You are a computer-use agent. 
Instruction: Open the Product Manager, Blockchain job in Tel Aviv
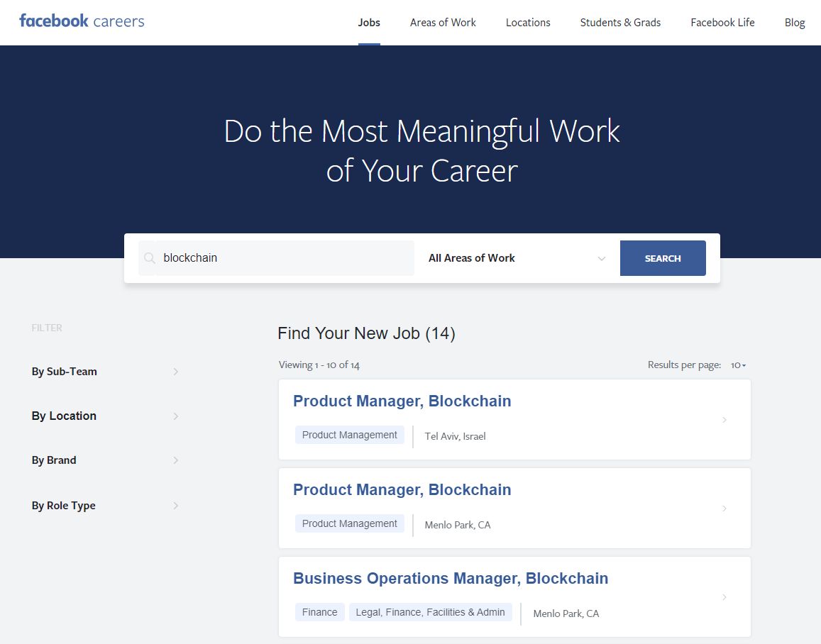pyautogui.click(x=402, y=401)
